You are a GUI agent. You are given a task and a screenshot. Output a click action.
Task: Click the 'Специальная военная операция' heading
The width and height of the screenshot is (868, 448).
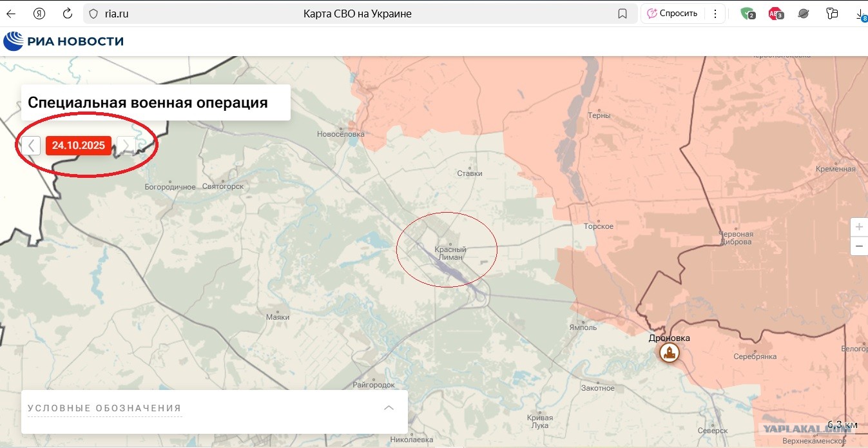pos(148,102)
